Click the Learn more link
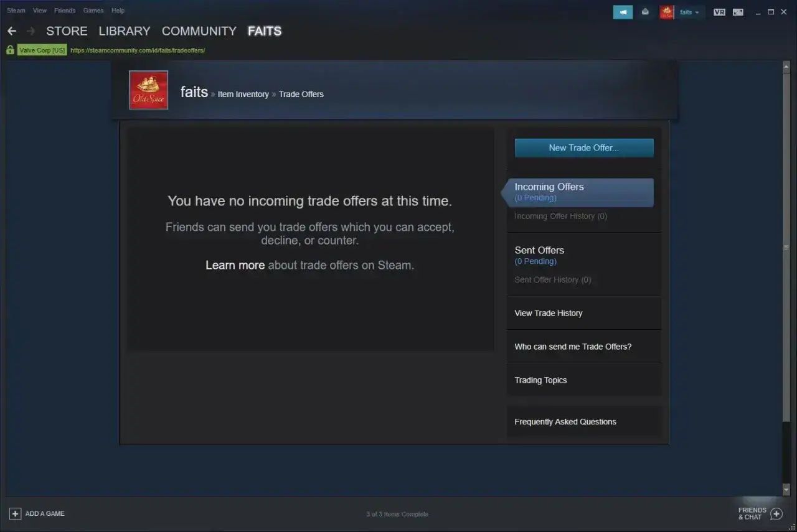797x532 pixels. click(235, 266)
